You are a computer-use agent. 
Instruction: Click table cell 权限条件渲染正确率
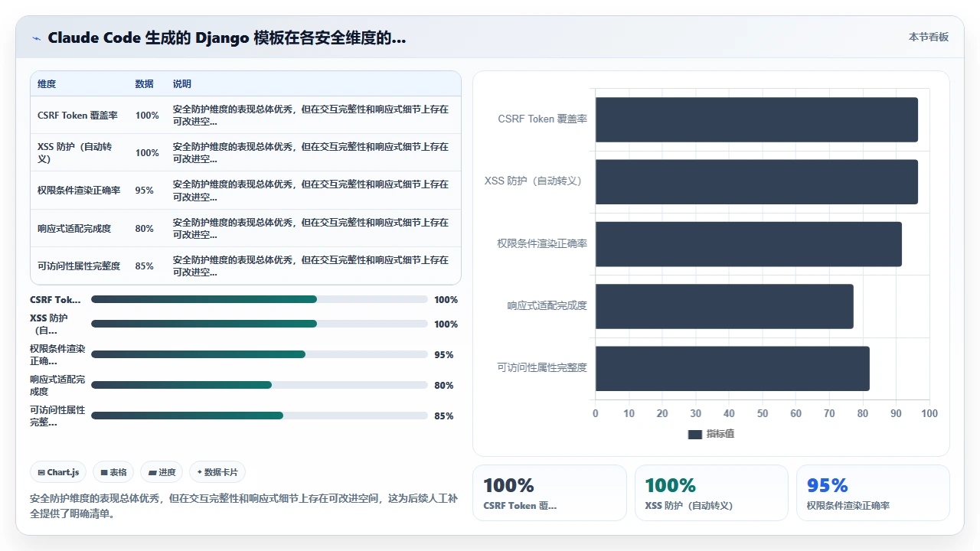[79, 191]
